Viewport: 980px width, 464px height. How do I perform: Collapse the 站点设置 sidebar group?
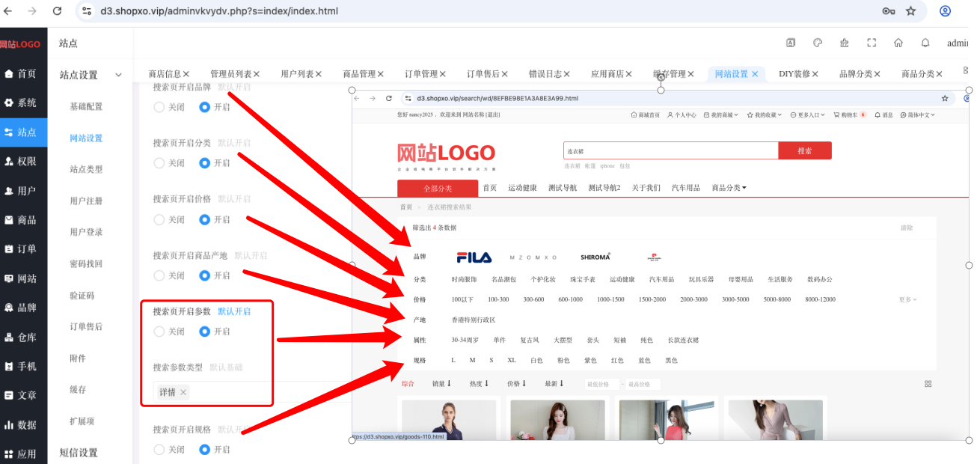click(118, 75)
